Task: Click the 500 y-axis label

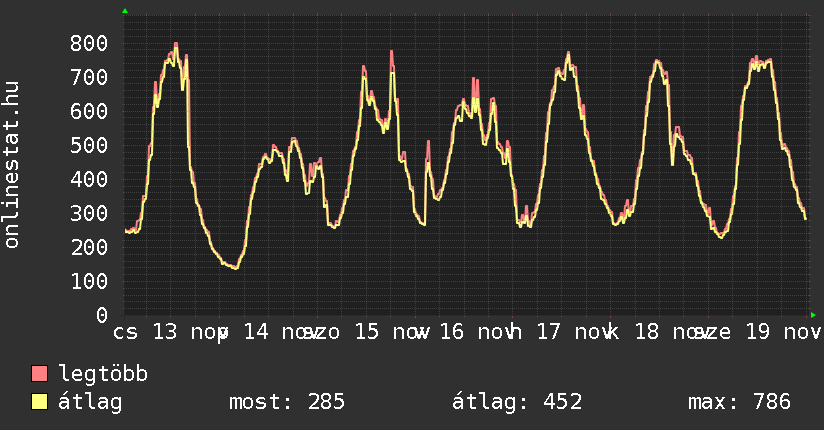Action: pos(89,145)
